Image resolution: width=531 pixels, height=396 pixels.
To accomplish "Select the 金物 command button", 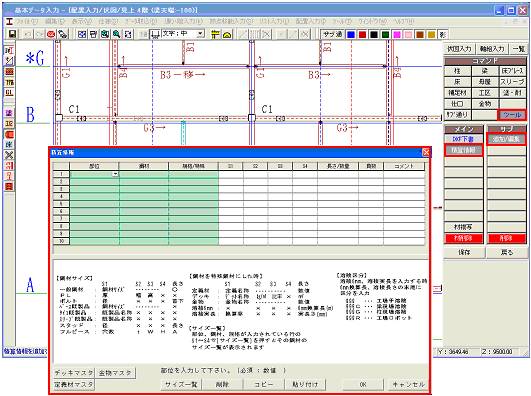I will coord(485,104).
